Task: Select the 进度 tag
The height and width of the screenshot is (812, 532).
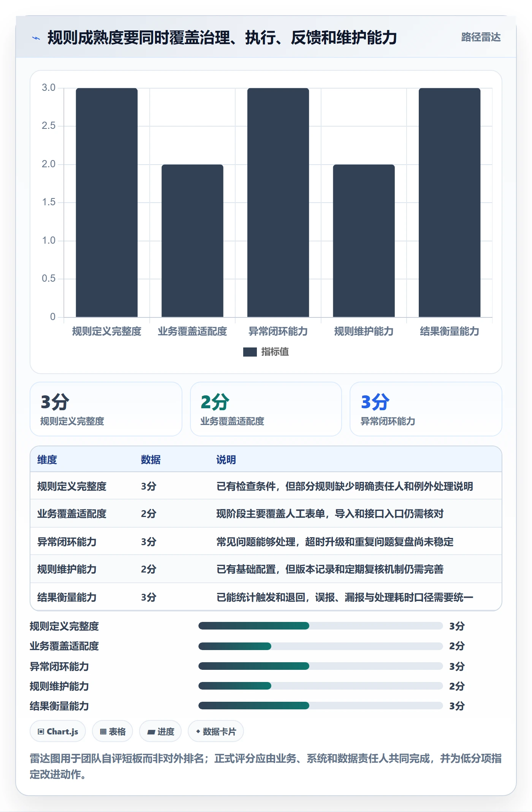Action: click(x=160, y=731)
